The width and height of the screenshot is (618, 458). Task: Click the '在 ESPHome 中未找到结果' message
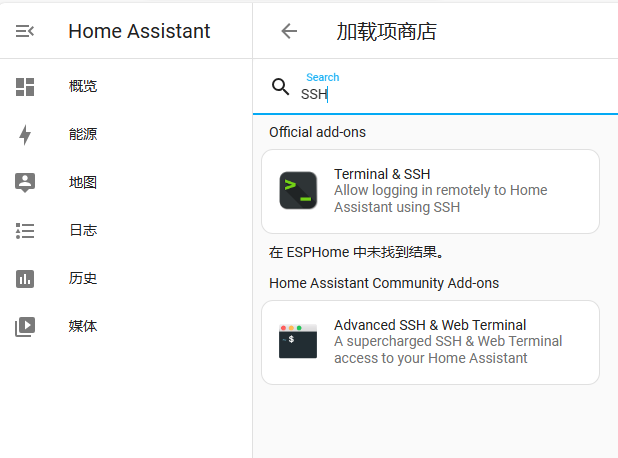[x=357, y=252]
